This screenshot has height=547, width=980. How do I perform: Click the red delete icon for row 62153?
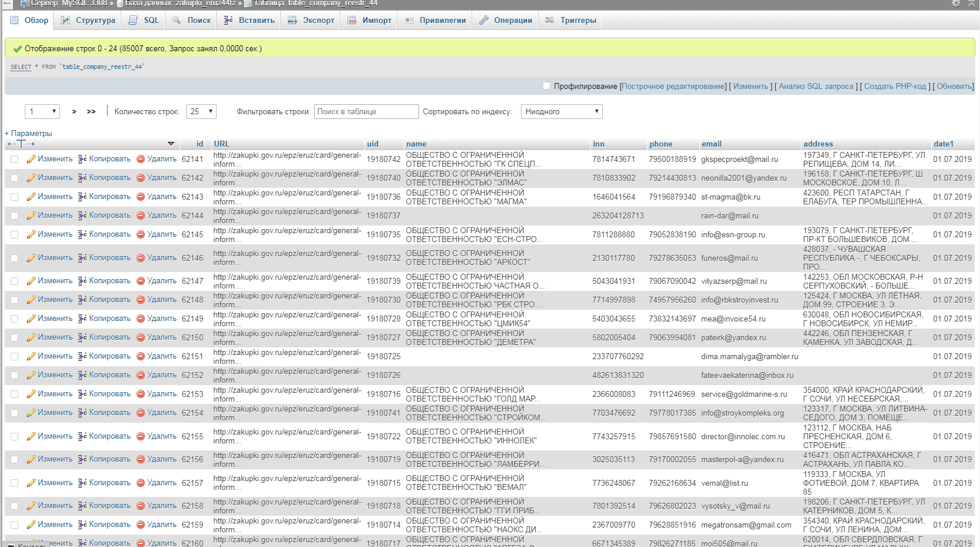pos(141,394)
